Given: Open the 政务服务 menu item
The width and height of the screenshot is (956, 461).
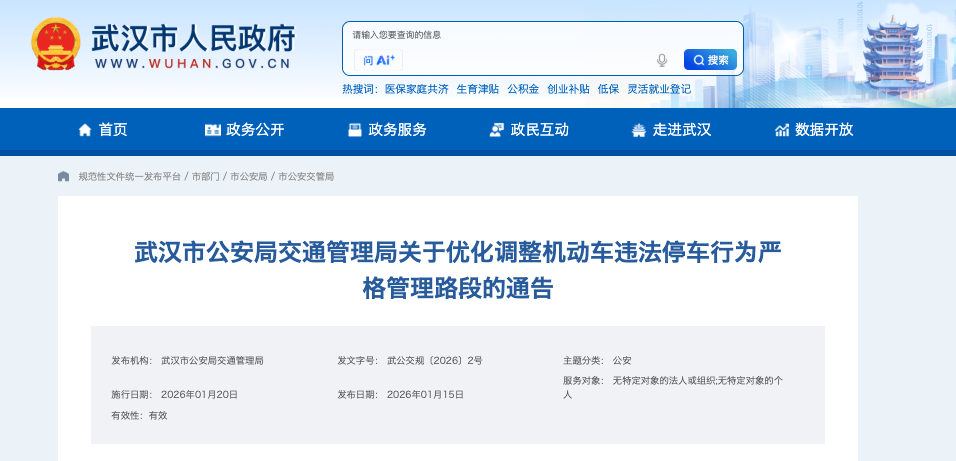Looking at the screenshot, I should [x=397, y=130].
